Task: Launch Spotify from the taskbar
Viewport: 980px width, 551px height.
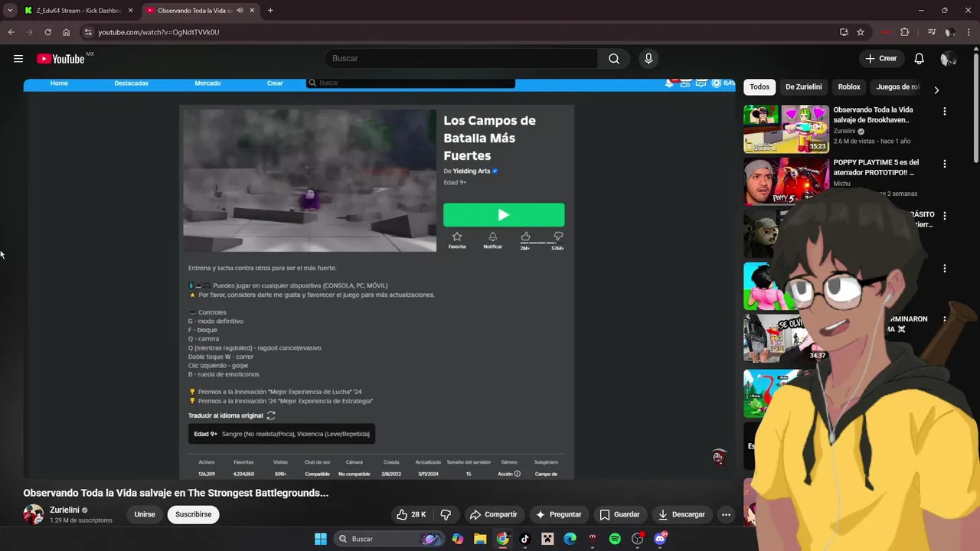Action: coord(615,539)
